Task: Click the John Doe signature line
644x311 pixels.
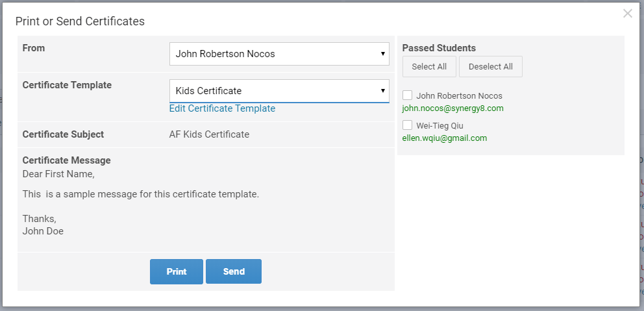Action: 43,230
